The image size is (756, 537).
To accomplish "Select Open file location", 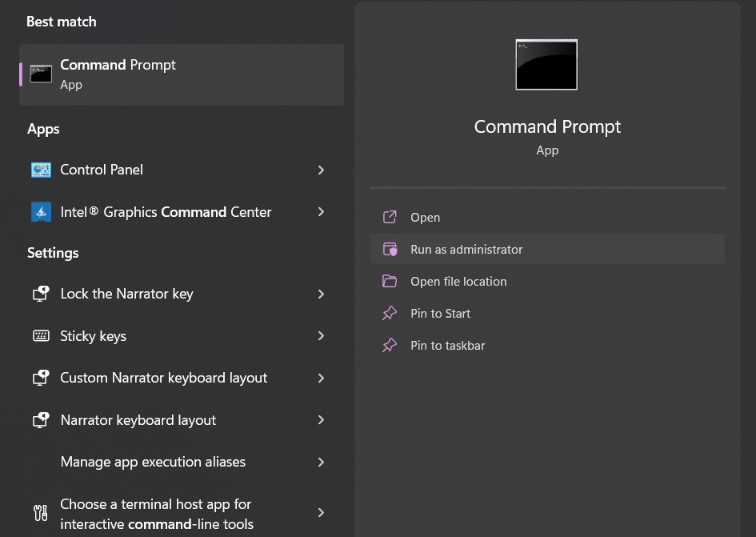I will click(547, 281).
